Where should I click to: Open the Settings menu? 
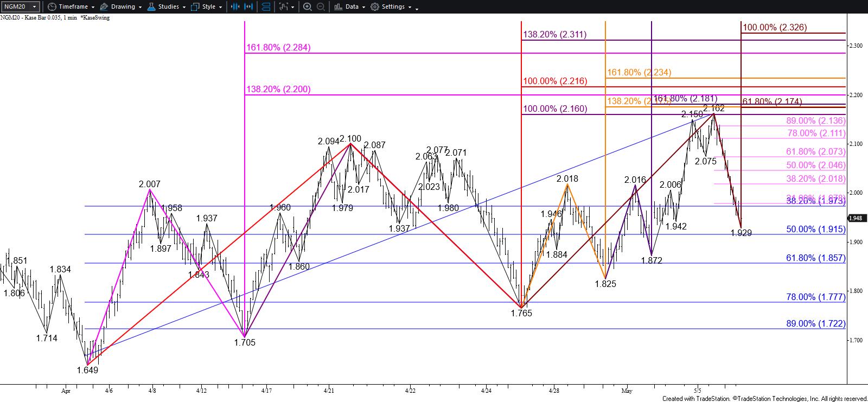pyautogui.click(x=393, y=7)
